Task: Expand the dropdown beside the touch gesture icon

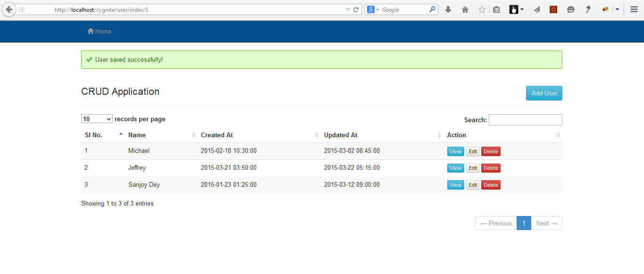Action: (521, 9)
